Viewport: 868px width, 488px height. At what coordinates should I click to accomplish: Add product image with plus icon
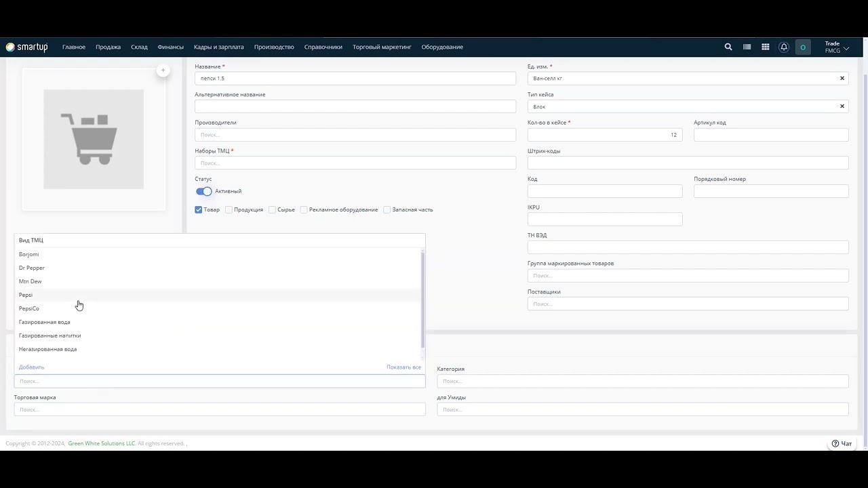click(163, 70)
